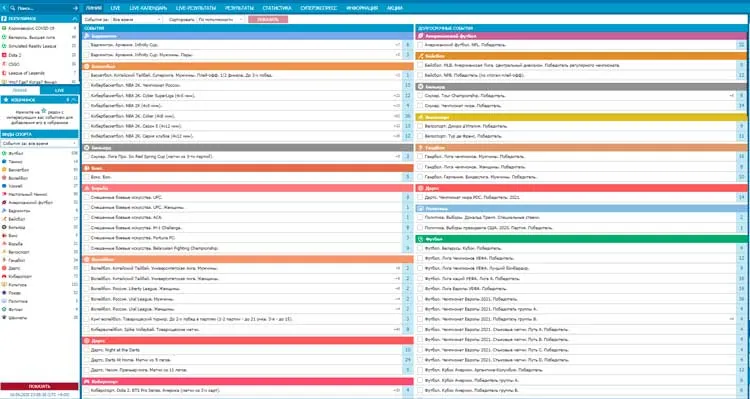Check the Дартс Night at the Darts row
Image resolution: width=750 pixels, height=399 pixels.
point(87,350)
